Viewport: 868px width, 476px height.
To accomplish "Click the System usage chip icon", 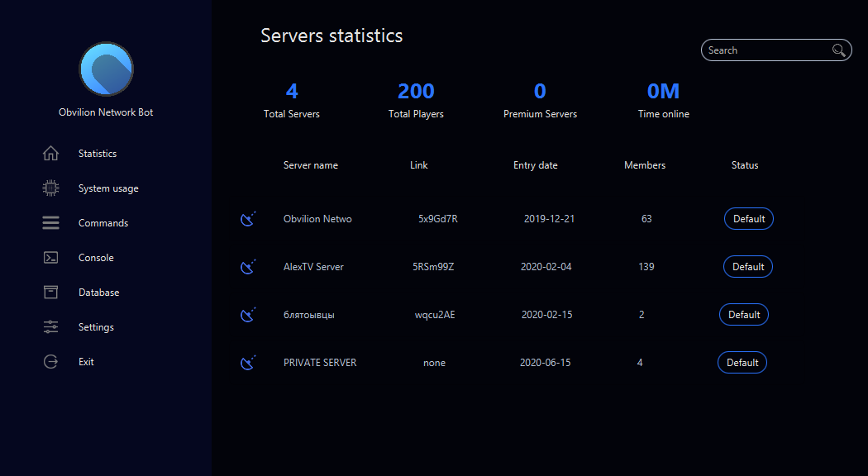I will click(51, 188).
